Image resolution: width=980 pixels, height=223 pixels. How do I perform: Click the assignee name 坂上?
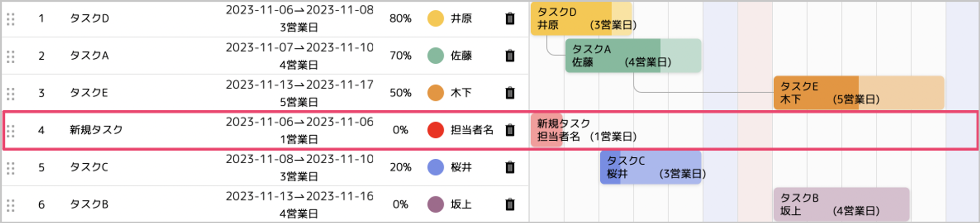point(461,205)
